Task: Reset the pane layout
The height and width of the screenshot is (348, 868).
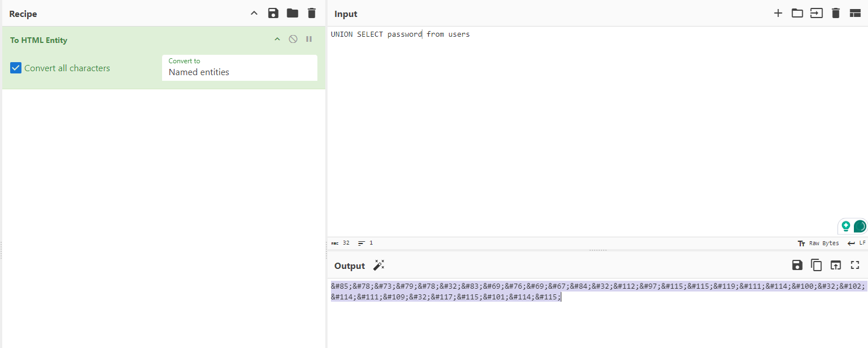Action: click(x=855, y=14)
